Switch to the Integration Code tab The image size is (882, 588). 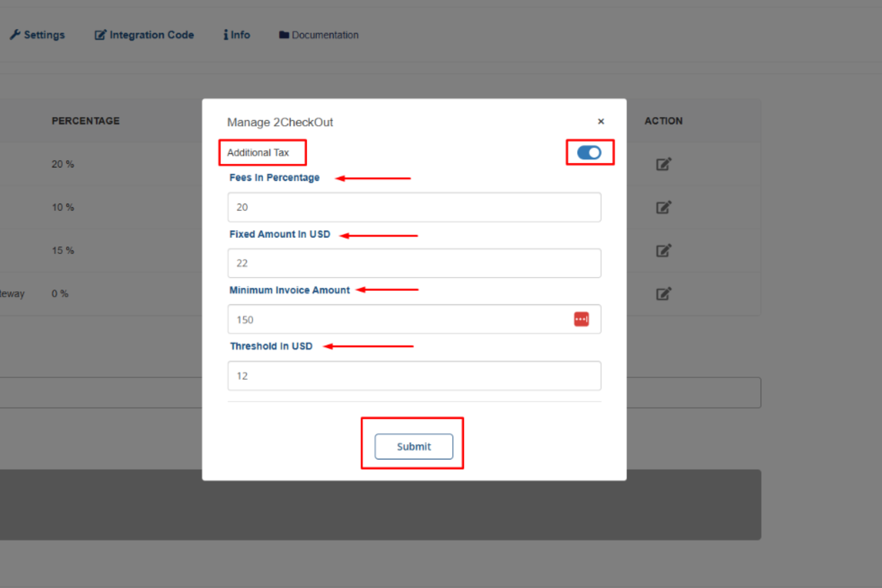pos(151,35)
